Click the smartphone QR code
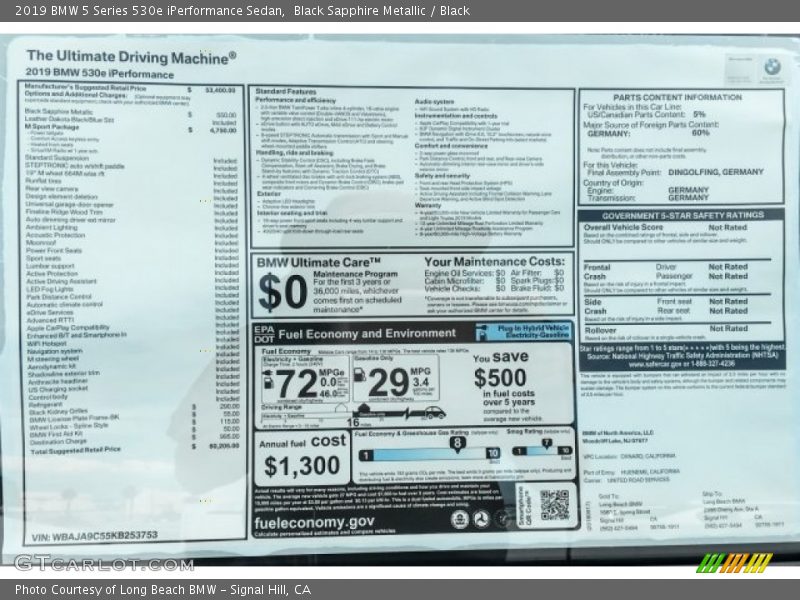Viewport: 800px width, 600px height. pos(554,505)
